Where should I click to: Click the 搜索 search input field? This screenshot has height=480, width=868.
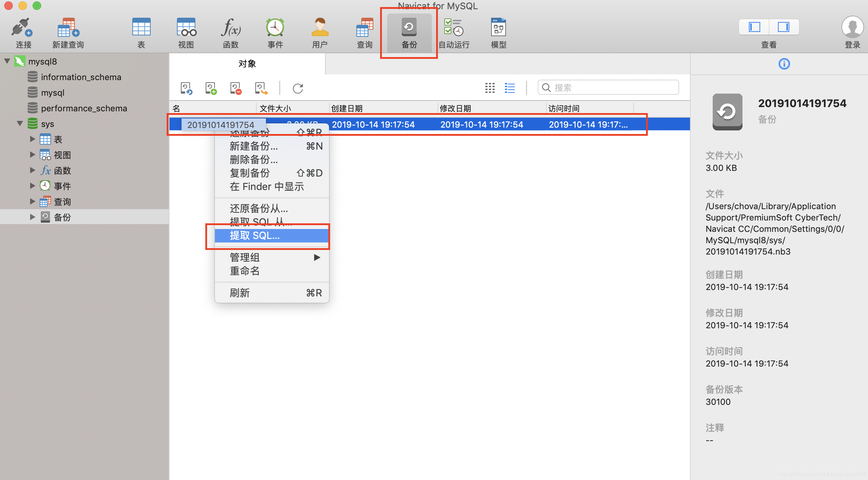(x=613, y=88)
